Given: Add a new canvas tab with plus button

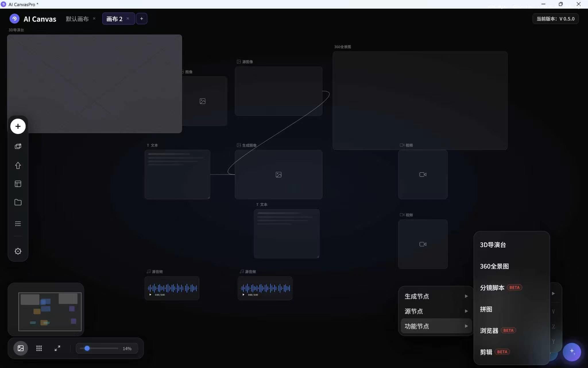Looking at the screenshot, I should [142, 19].
